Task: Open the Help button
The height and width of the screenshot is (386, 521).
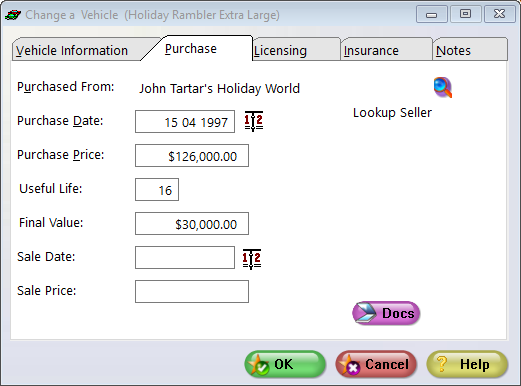Action: pyautogui.click(x=467, y=364)
